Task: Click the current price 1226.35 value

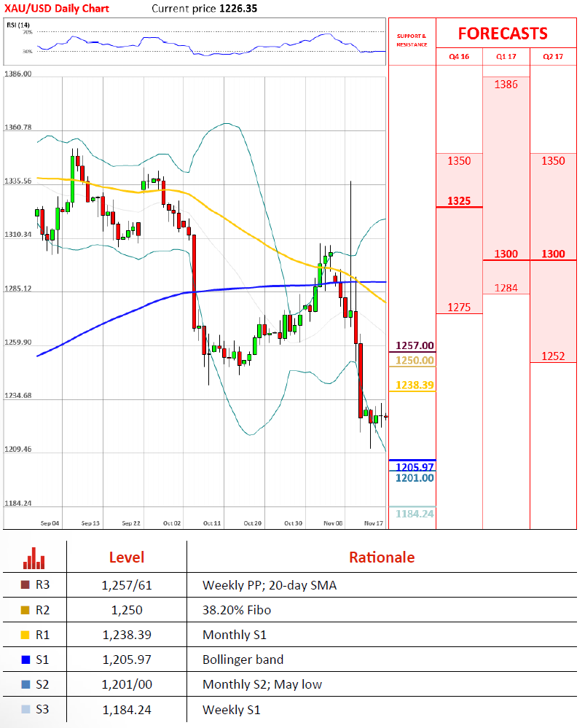Action: [238, 8]
